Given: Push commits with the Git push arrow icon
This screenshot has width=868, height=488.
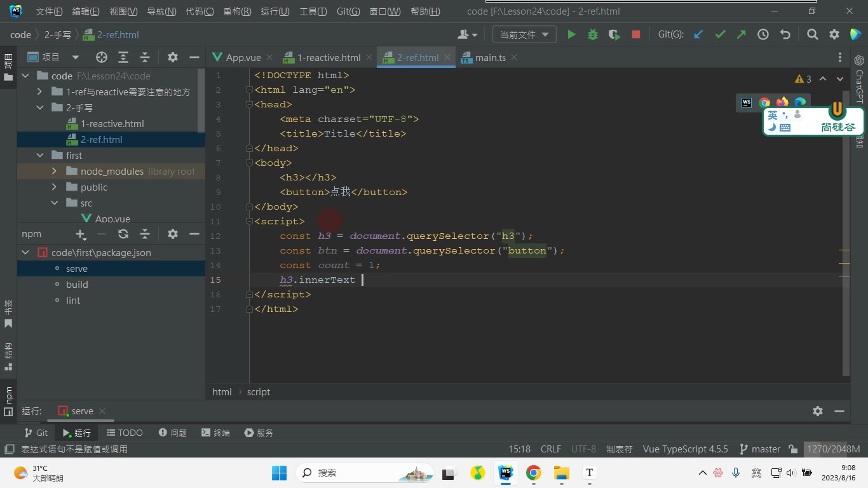Looking at the screenshot, I should tap(742, 35).
